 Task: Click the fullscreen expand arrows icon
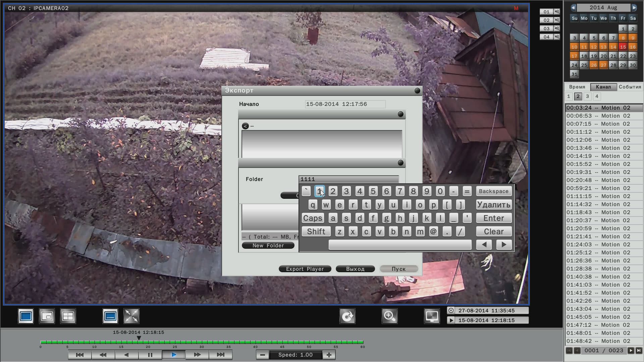pos(131,316)
